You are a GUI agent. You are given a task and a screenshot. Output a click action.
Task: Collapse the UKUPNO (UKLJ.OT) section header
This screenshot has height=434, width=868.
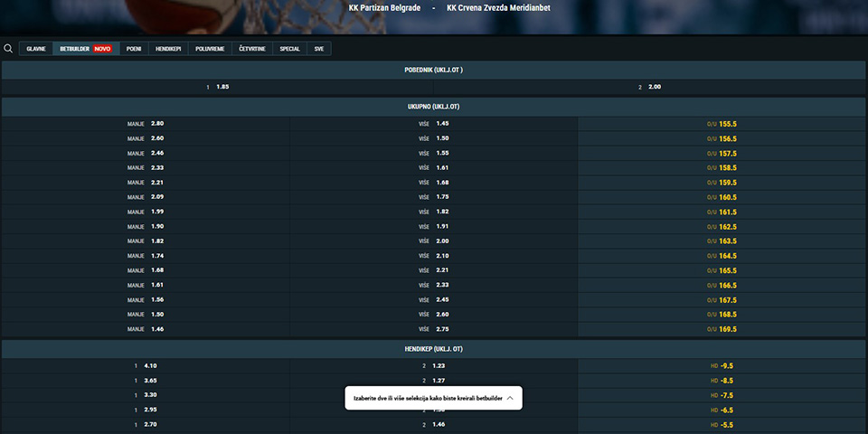434,107
